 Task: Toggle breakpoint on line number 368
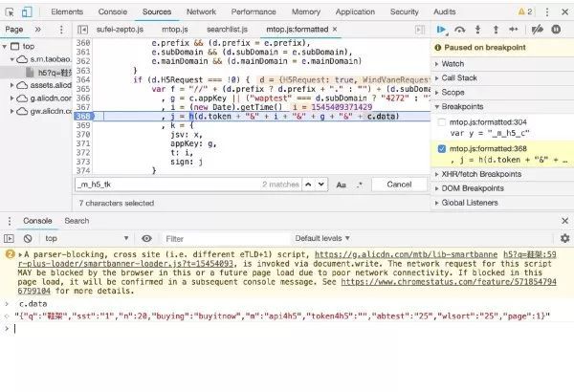point(83,117)
